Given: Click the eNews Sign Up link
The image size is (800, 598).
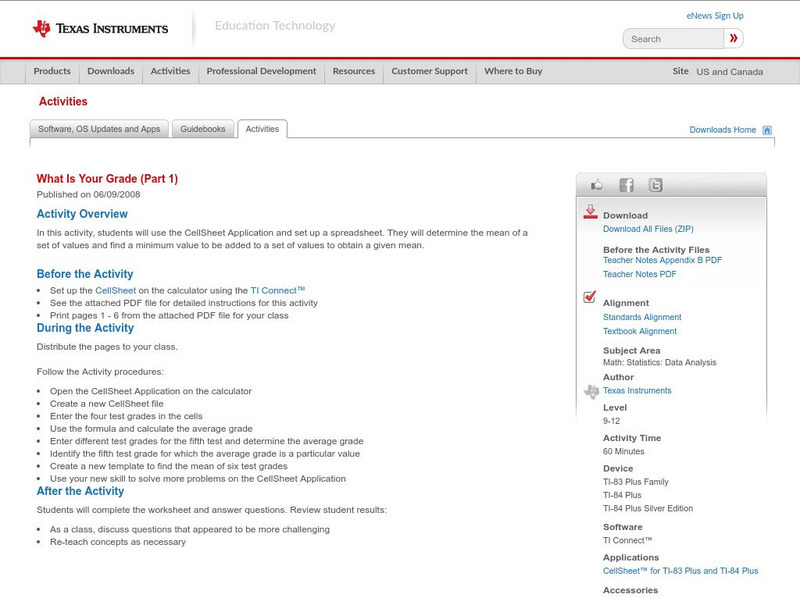Looking at the screenshot, I should [715, 16].
